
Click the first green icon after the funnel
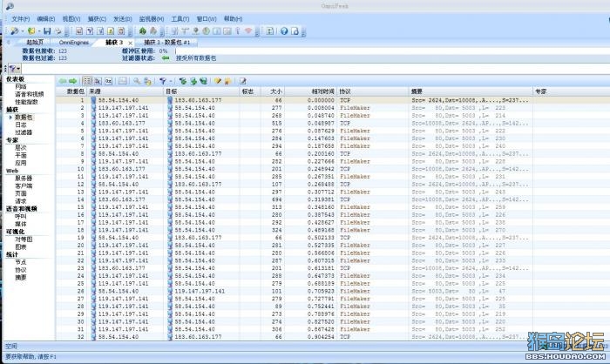tap(182, 81)
